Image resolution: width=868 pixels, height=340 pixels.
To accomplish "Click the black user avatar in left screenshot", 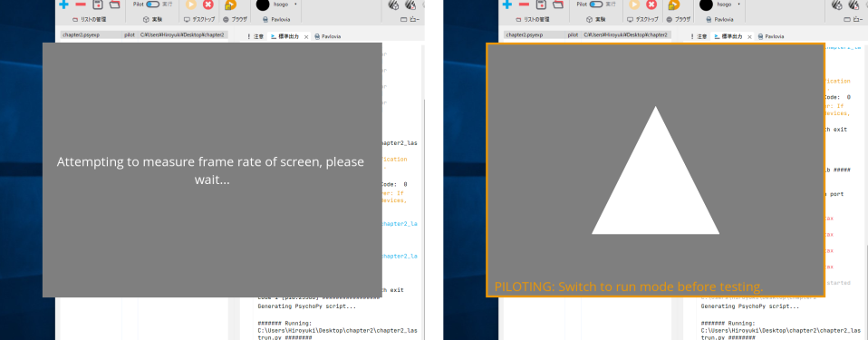I will pyautogui.click(x=263, y=5).
